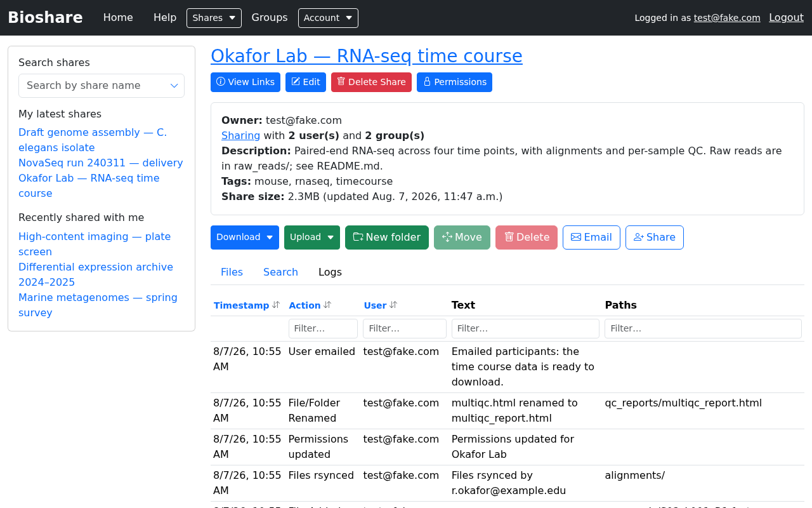Open the Download dropdown button
Viewport: 812px width, 508px height.
click(245, 237)
